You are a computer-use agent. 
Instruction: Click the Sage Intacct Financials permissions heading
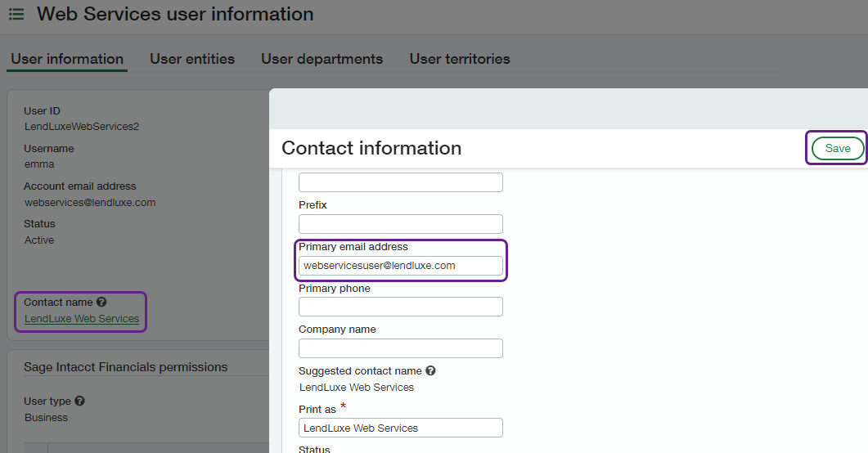[x=126, y=366]
